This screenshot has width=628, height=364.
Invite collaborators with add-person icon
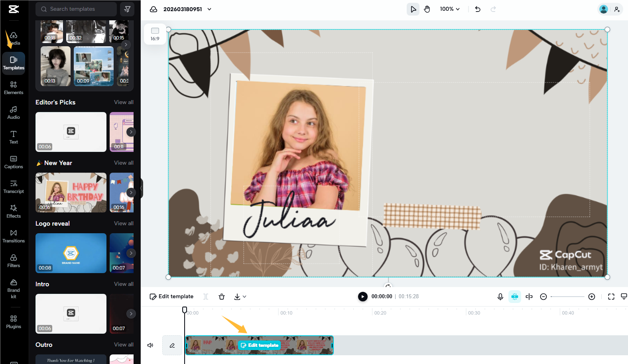(x=617, y=9)
